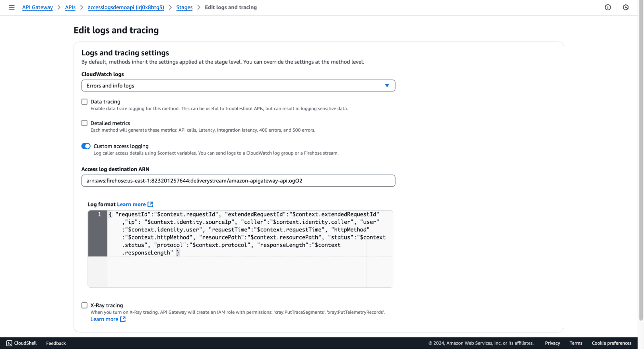The image size is (644, 349).
Task: Click the external link icon under X-Ray tracing
Action: click(122, 319)
